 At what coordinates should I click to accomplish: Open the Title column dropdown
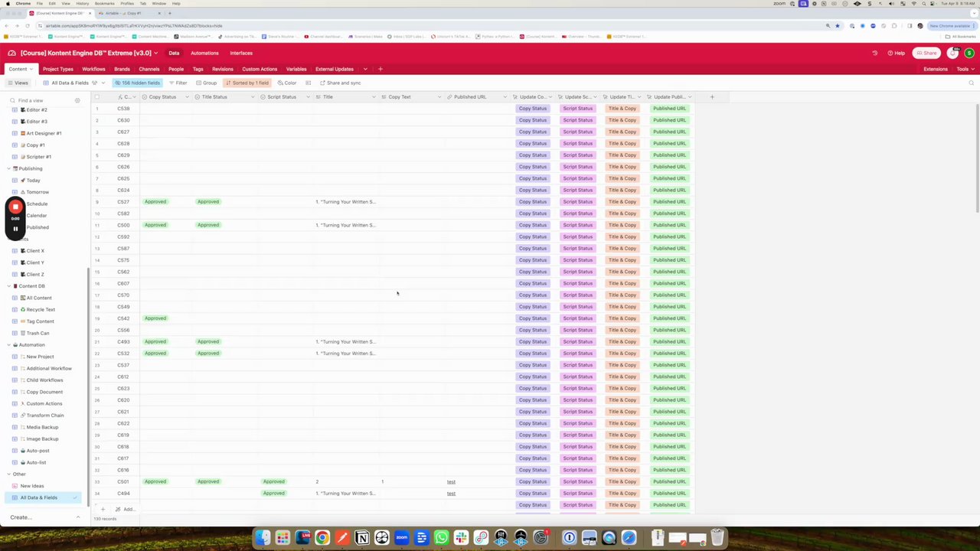tap(374, 97)
